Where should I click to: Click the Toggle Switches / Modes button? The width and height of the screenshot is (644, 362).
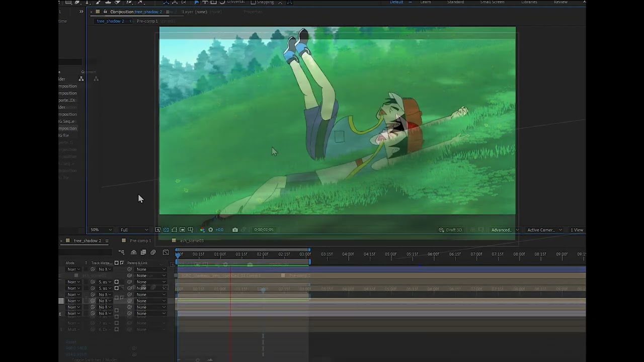coord(96,359)
